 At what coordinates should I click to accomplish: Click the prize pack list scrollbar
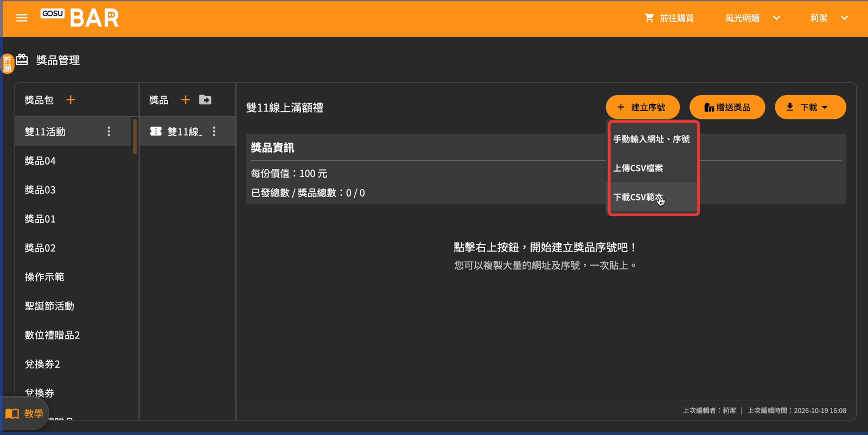(x=135, y=136)
